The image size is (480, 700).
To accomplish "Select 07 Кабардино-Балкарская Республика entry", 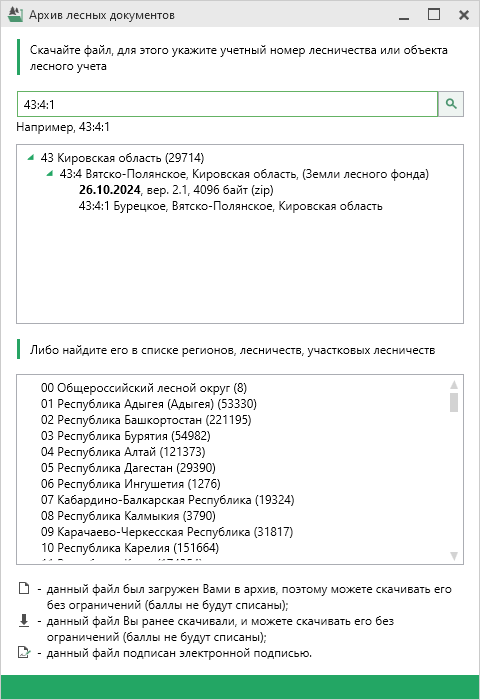I will [x=167, y=500].
